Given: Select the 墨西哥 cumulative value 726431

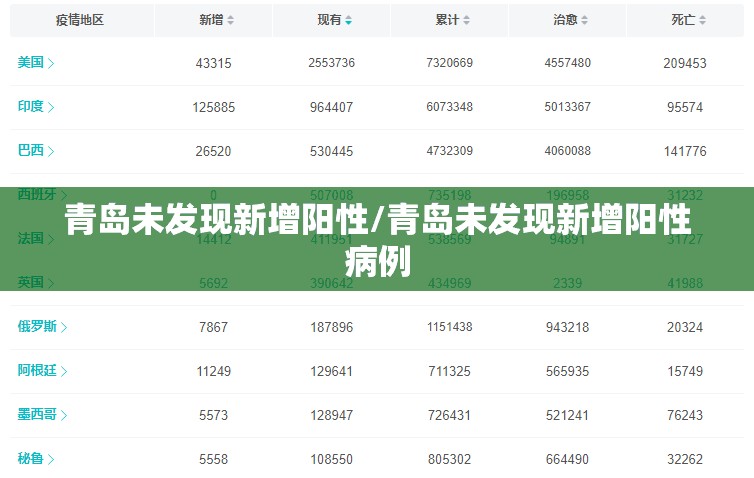Looking at the screenshot, I should pyautogui.click(x=450, y=415).
